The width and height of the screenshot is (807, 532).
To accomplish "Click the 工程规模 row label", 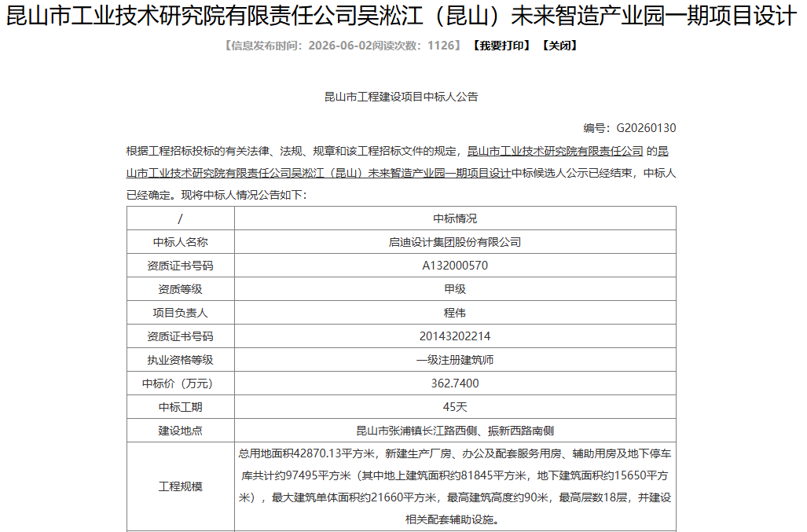I will pyautogui.click(x=180, y=486).
